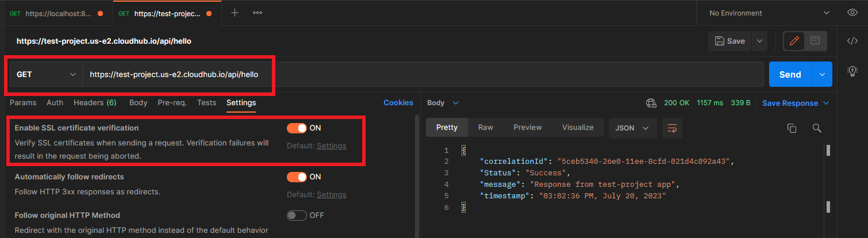Open comments mode icon
Image resolution: width=868 pixels, height=238 pixels.
(x=815, y=41)
